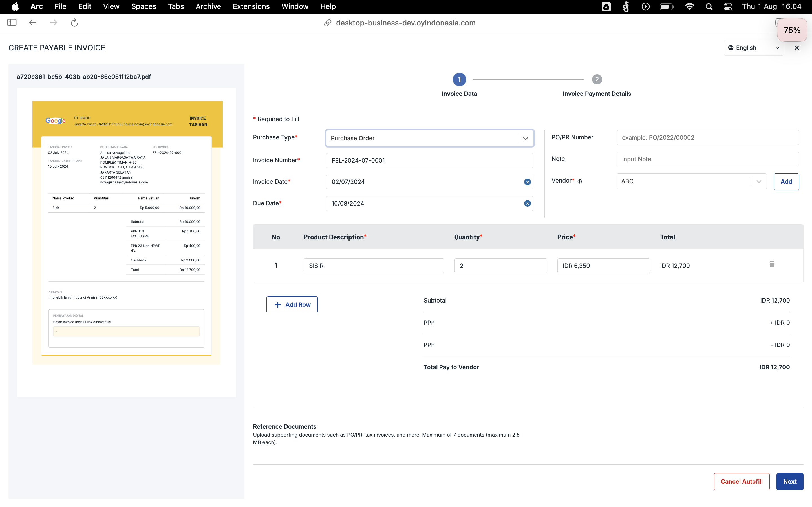Reload the current page
Image resolution: width=812 pixels, height=507 pixels.
click(x=74, y=23)
